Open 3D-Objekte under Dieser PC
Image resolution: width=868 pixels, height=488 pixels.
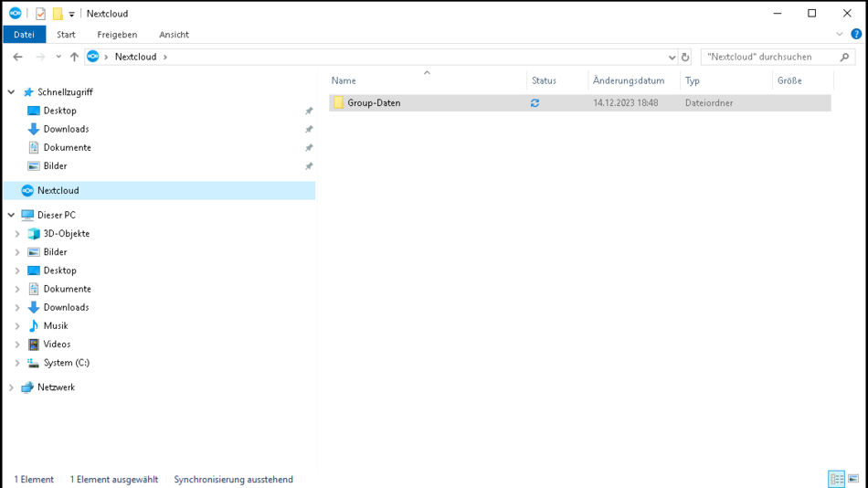click(x=67, y=234)
